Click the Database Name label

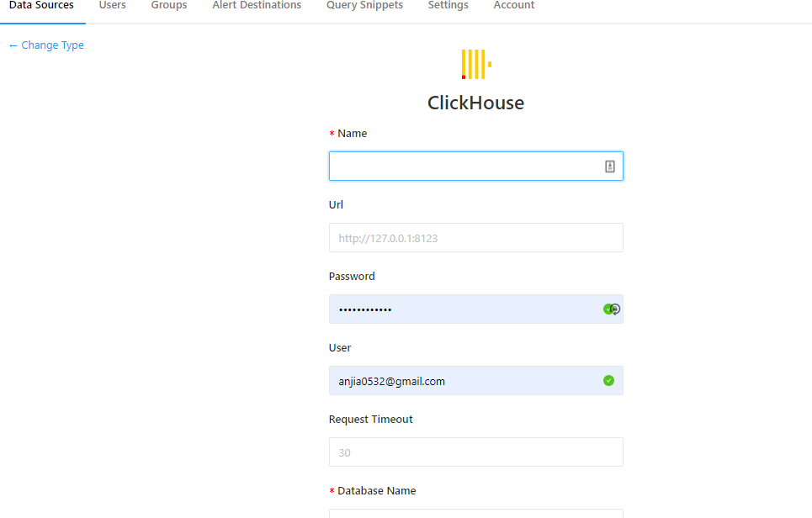click(376, 490)
